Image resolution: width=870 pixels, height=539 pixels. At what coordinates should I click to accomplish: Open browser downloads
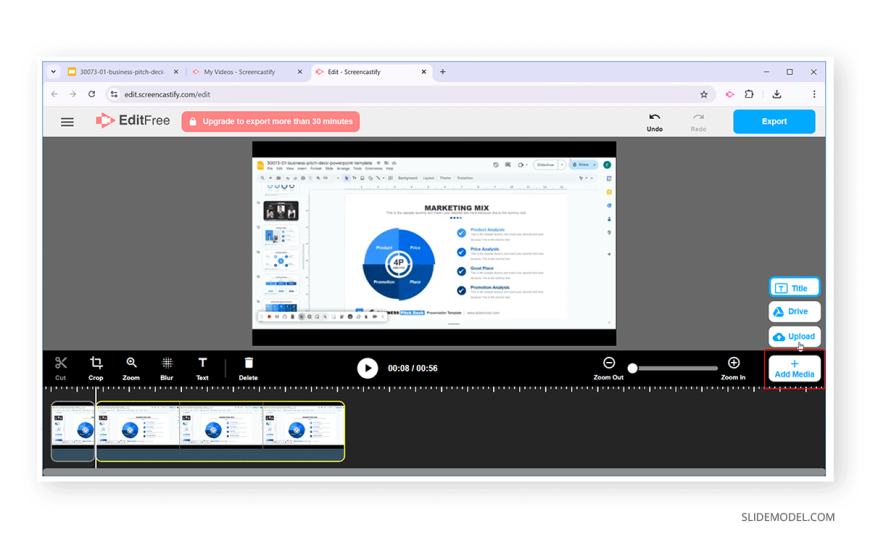pos(777,94)
